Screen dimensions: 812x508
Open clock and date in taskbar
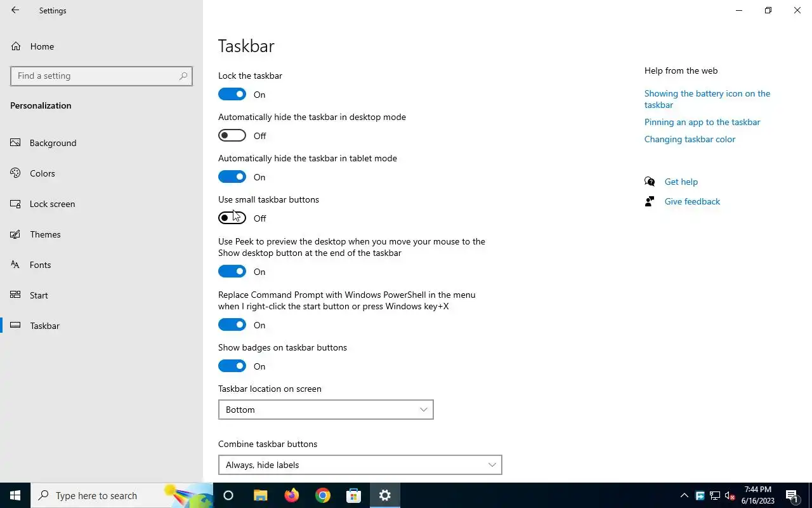(x=758, y=495)
